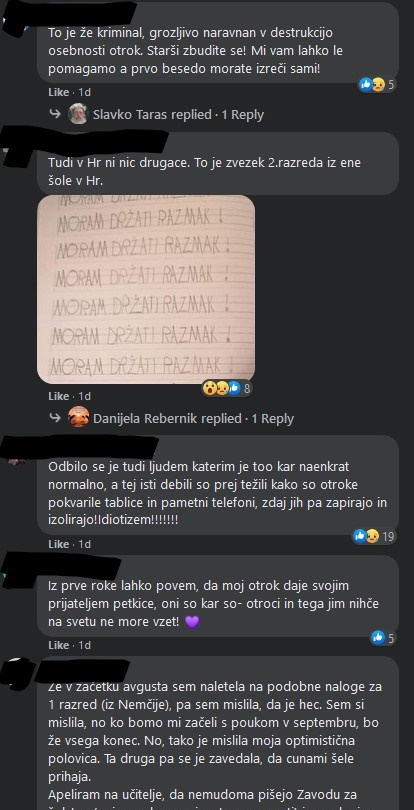
Task: Click reply arrow beside Slavko Taras
Action: pos(55,114)
